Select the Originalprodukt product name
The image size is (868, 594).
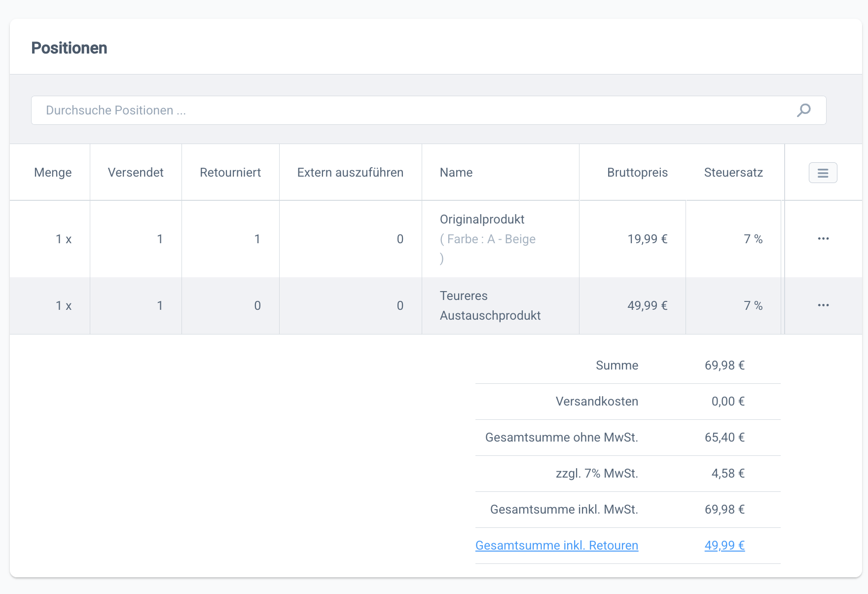click(x=482, y=219)
